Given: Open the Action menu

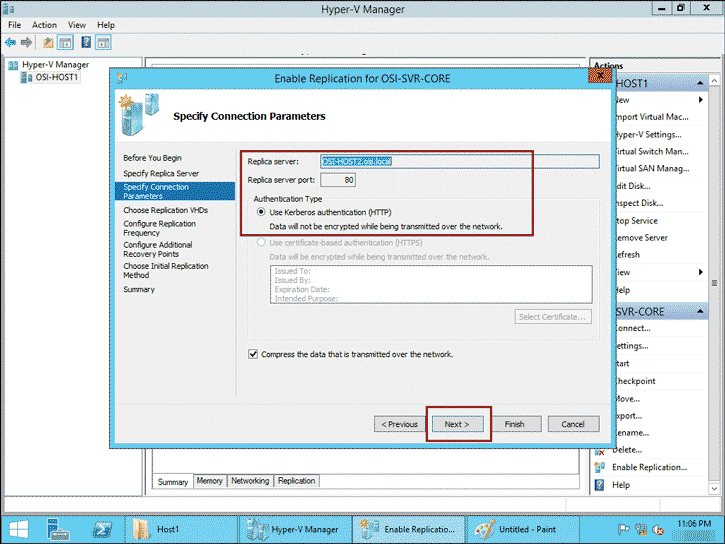Looking at the screenshot, I should click(x=44, y=25).
